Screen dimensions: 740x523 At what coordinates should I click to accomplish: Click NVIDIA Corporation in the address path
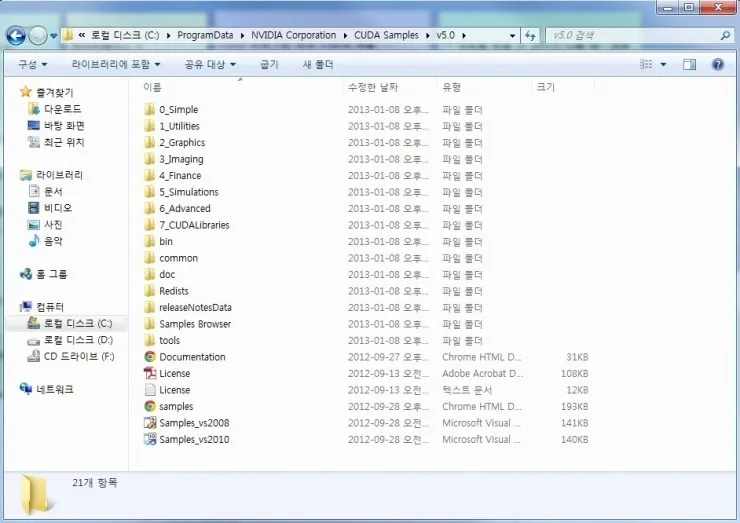[294, 35]
